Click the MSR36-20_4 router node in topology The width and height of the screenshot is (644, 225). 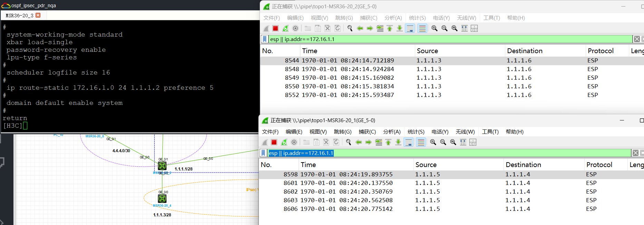pyautogui.click(x=162, y=199)
